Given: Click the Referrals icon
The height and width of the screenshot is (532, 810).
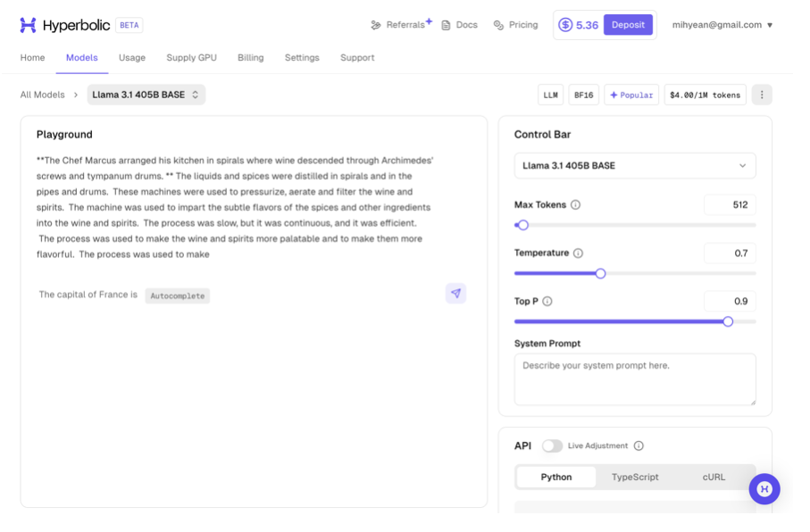Looking at the screenshot, I should coord(376,25).
